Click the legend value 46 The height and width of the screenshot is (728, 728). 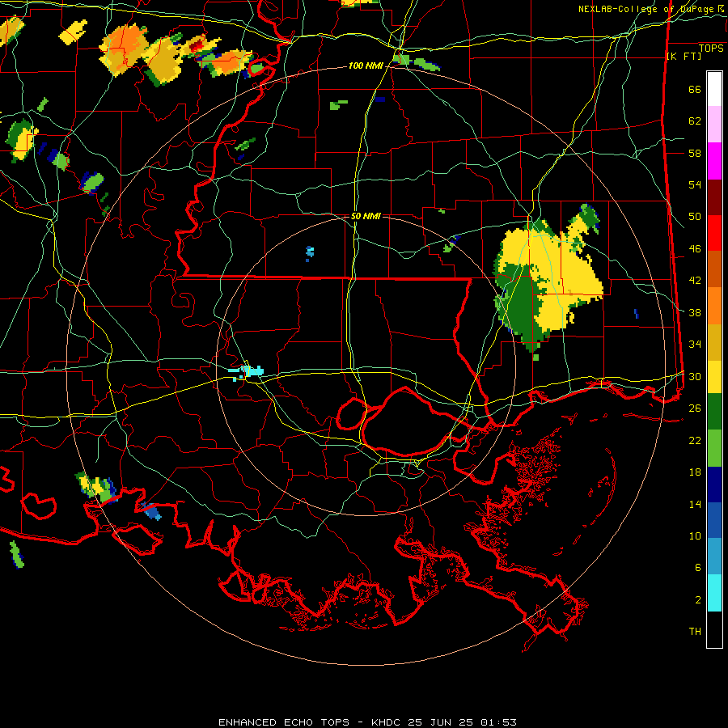[x=695, y=249]
